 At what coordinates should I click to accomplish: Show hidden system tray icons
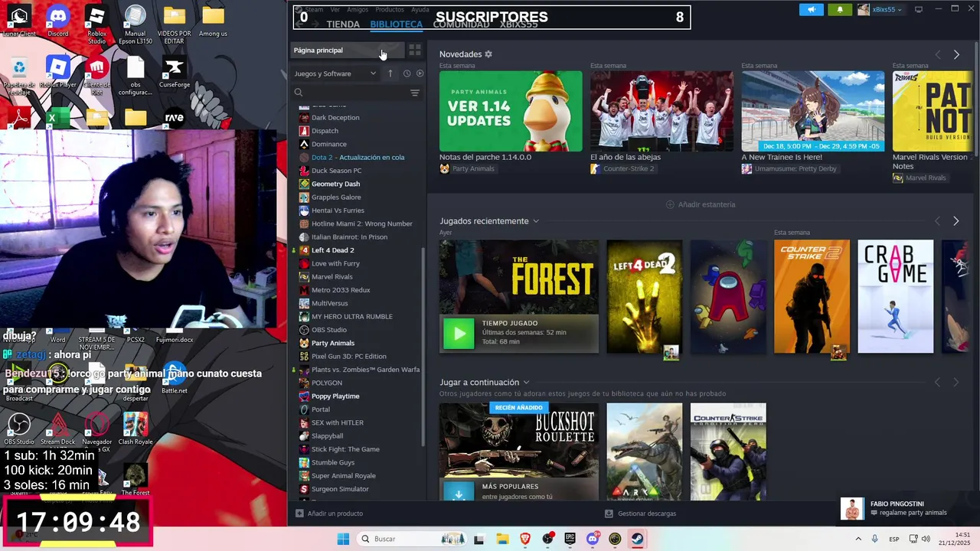point(857,539)
